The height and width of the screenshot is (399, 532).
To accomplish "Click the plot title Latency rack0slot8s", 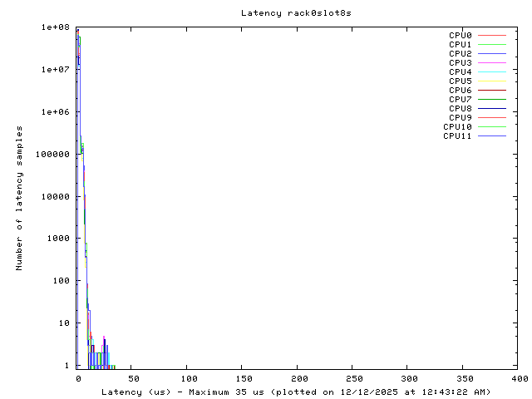I will pos(296,13).
